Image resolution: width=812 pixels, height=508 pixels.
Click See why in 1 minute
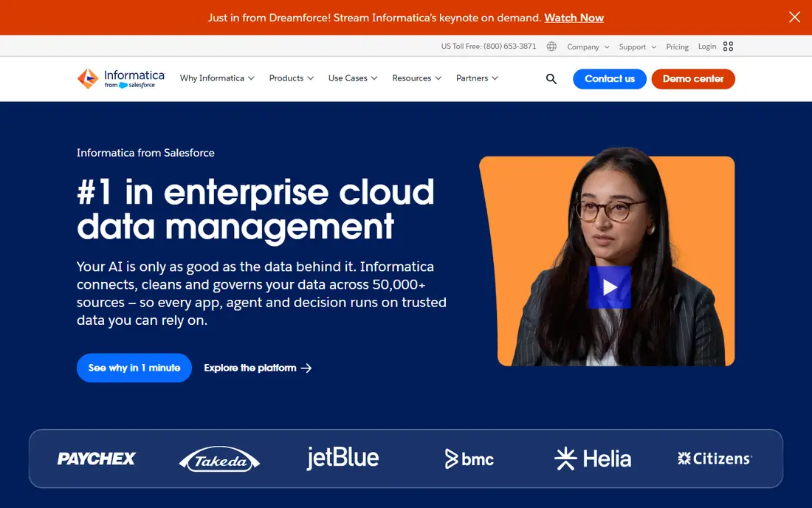pos(134,368)
